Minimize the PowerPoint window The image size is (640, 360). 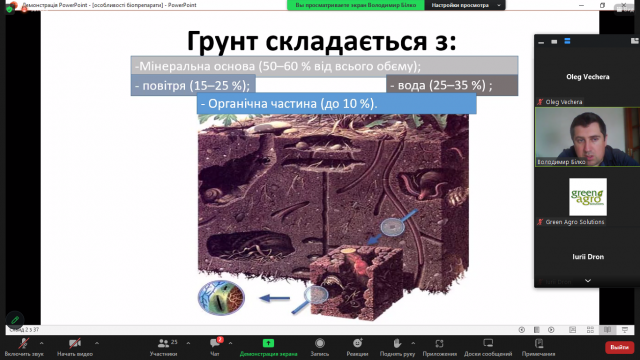pyautogui.click(x=581, y=5)
